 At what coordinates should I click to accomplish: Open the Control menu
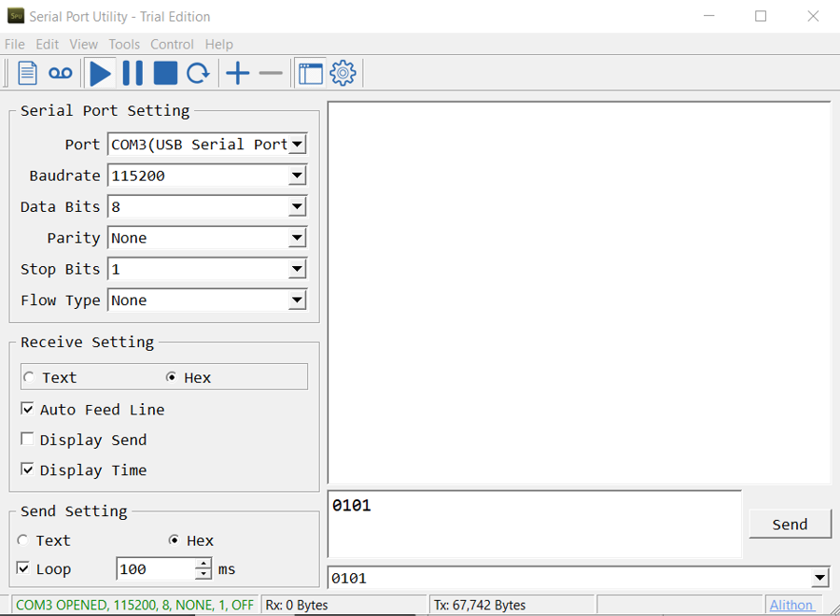pyautogui.click(x=172, y=44)
